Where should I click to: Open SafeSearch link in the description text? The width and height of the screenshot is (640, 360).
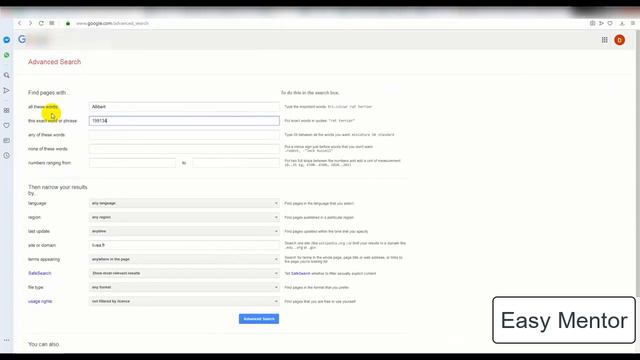click(300, 273)
